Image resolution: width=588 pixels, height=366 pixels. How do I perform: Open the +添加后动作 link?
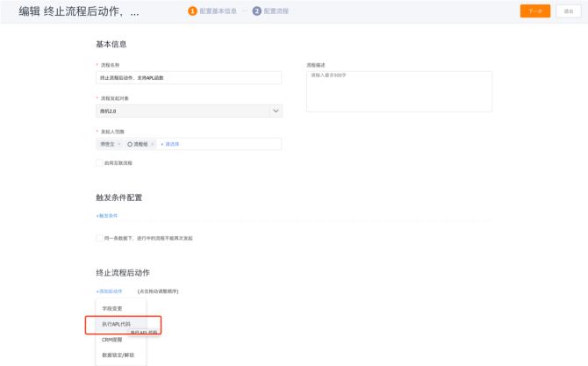click(109, 291)
